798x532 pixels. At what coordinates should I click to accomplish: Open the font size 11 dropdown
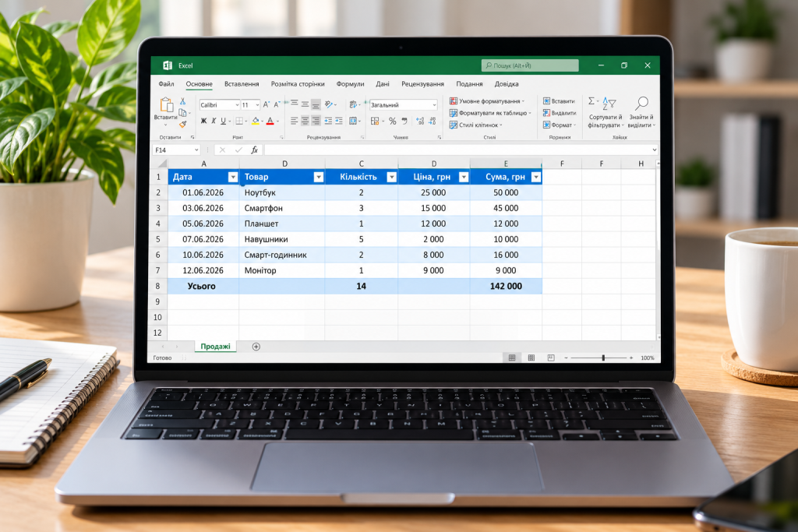click(257, 105)
